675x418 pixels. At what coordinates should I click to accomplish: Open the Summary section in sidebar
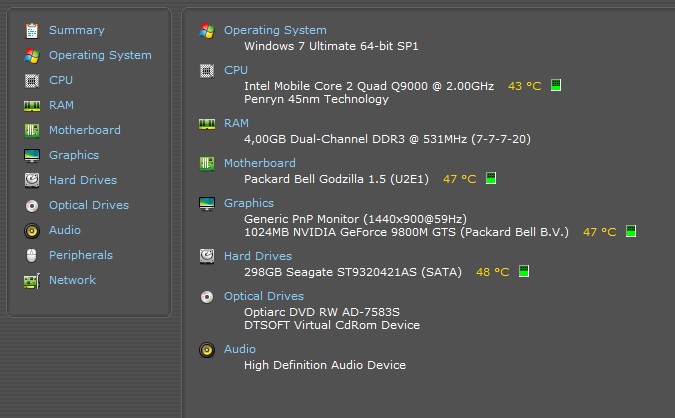(77, 30)
